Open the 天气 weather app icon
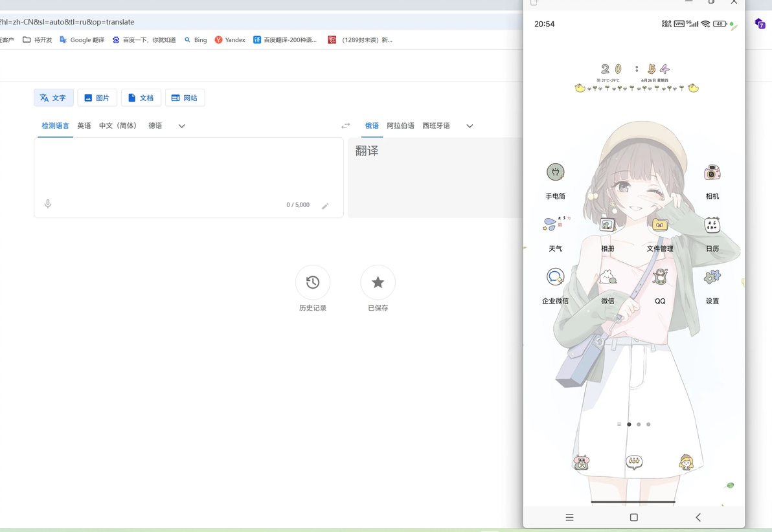The width and height of the screenshot is (772, 532). coord(556,225)
